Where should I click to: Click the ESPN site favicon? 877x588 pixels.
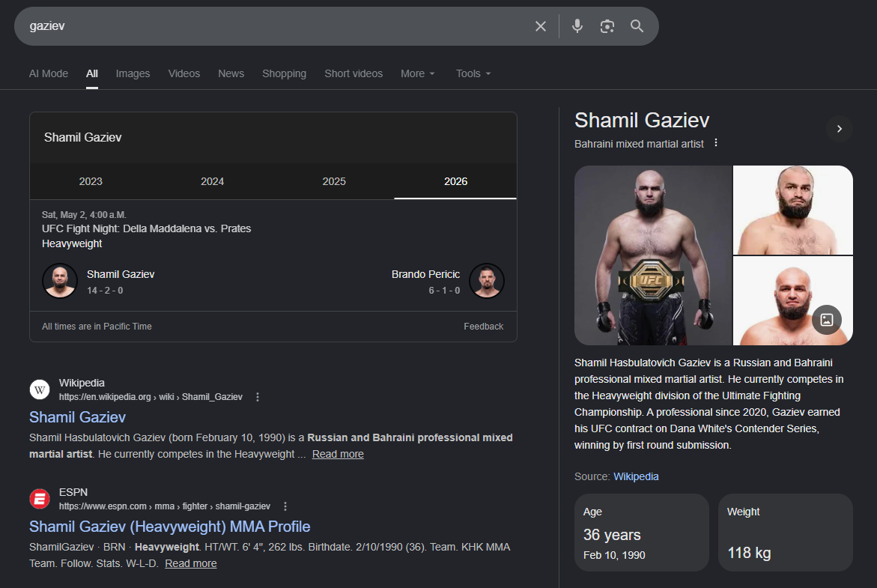[x=40, y=498]
